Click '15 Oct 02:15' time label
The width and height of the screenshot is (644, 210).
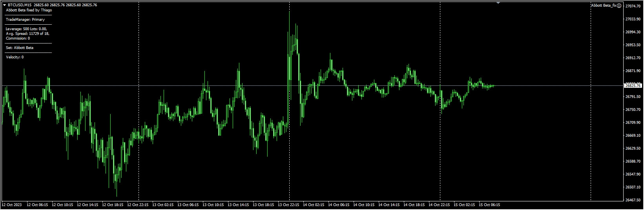464,205
